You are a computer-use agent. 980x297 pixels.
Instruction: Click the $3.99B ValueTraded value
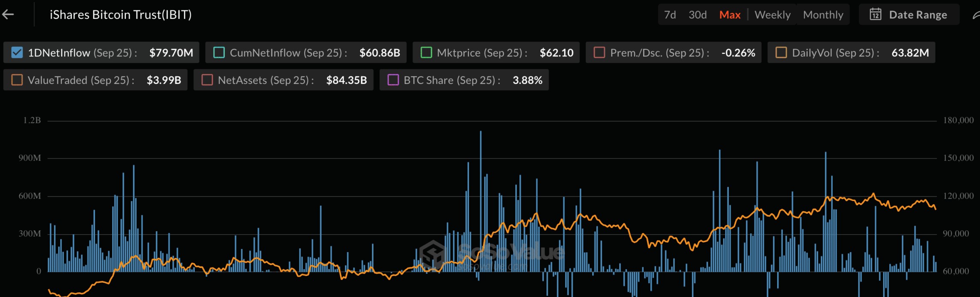tap(164, 80)
